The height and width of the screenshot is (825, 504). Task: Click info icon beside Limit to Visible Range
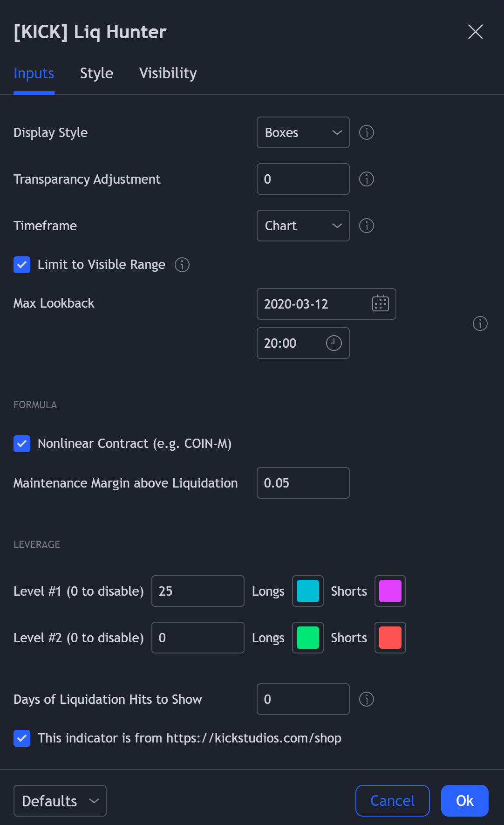coord(182,265)
